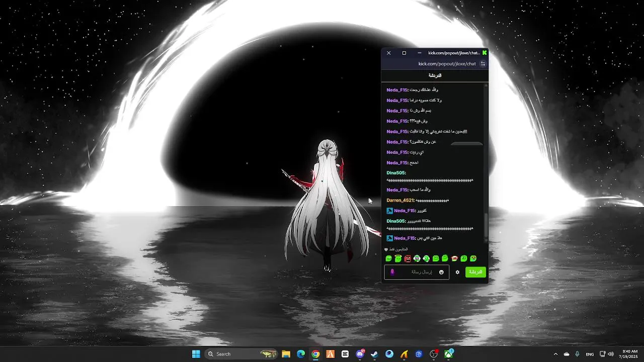The width and height of the screenshot is (644, 362).
Task: Insert the purple-eyed emote wearing headphones
Action: pyautogui.click(x=417, y=258)
